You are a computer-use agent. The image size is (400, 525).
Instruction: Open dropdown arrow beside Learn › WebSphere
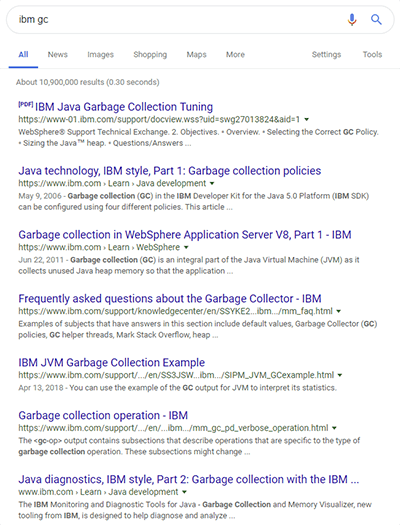click(x=186, y=247)
